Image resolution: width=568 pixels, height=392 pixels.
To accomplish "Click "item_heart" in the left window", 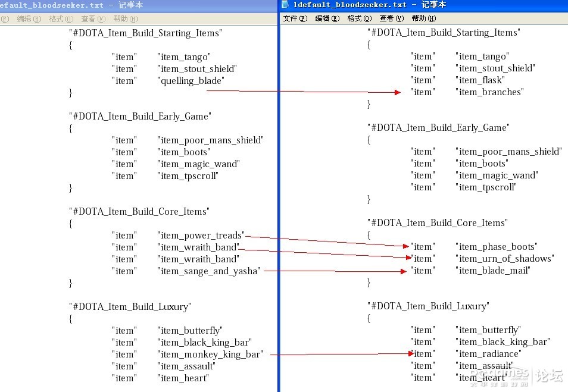I will pos(183,378).
